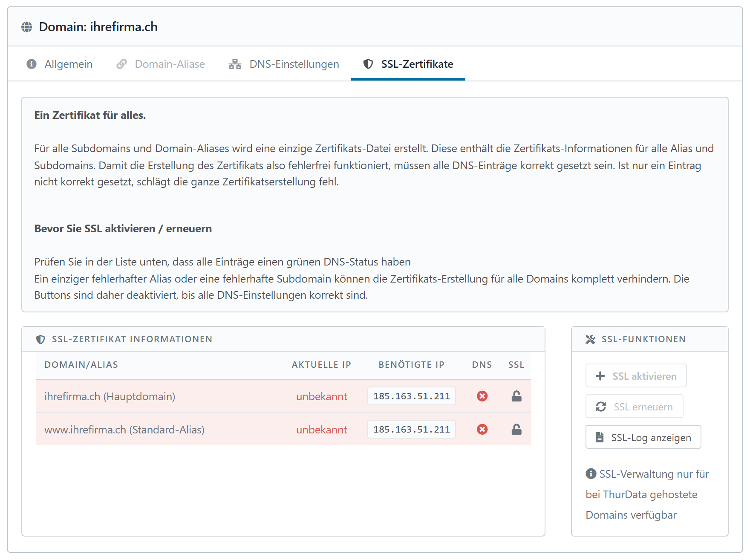Click the text ihrefirma.ch (Hauptdomain)
This screenshot has height=560, width=750.
(x=110, y=396)
